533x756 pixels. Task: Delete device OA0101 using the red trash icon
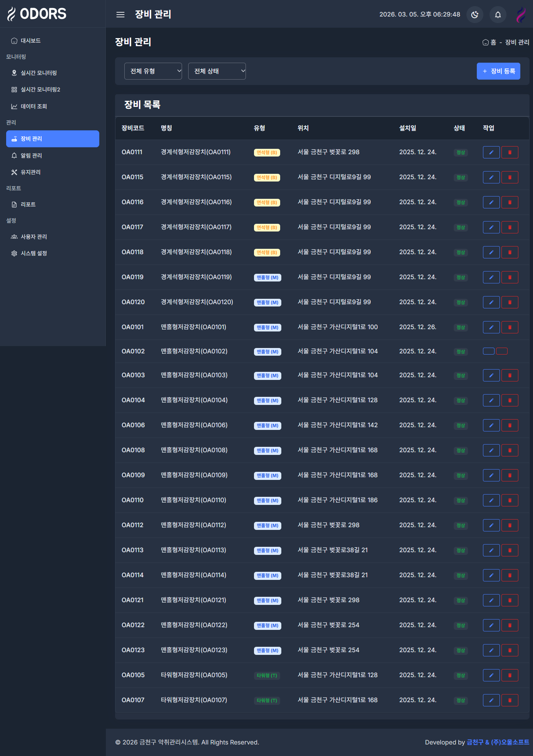510,327
